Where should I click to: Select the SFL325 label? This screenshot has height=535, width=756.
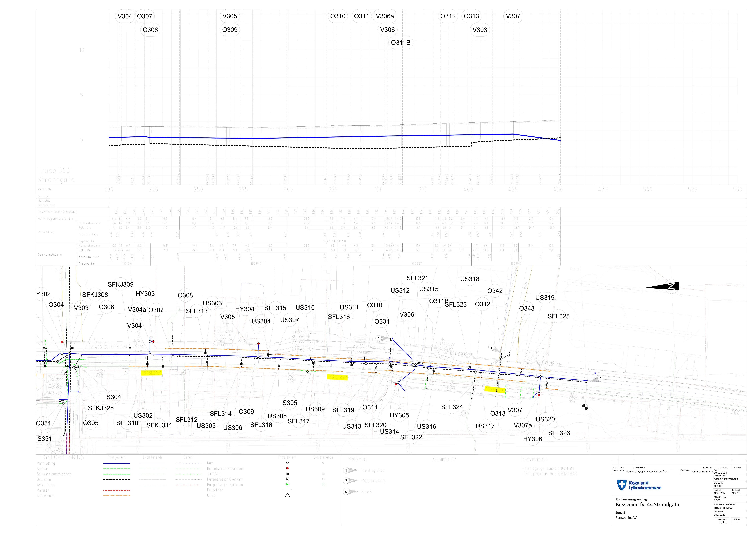tap(559, 316)
